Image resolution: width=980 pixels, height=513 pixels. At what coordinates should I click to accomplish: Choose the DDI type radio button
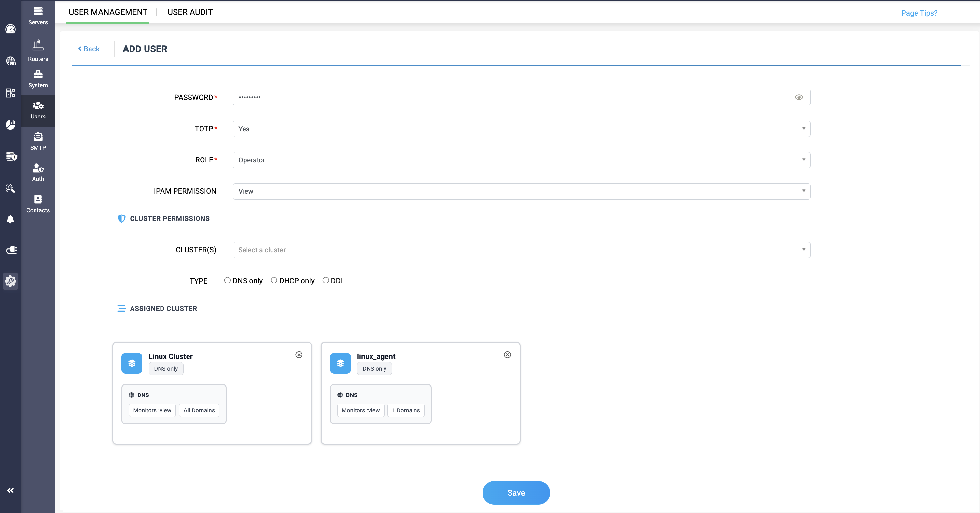point(325,280)
